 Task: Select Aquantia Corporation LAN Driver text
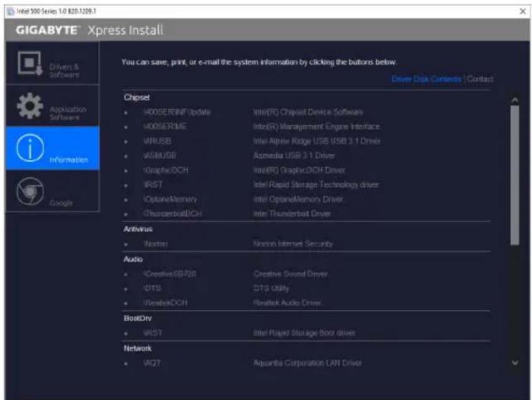tap(308, 363)
